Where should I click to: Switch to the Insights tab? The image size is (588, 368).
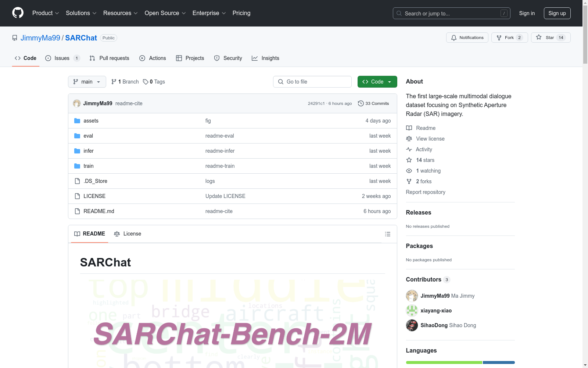[x=265, y=58]
